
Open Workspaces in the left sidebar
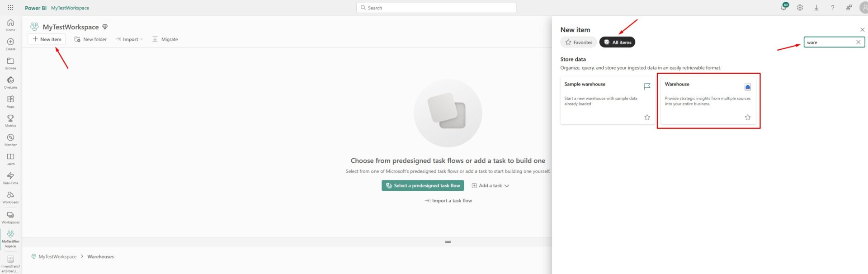[10, 217]
